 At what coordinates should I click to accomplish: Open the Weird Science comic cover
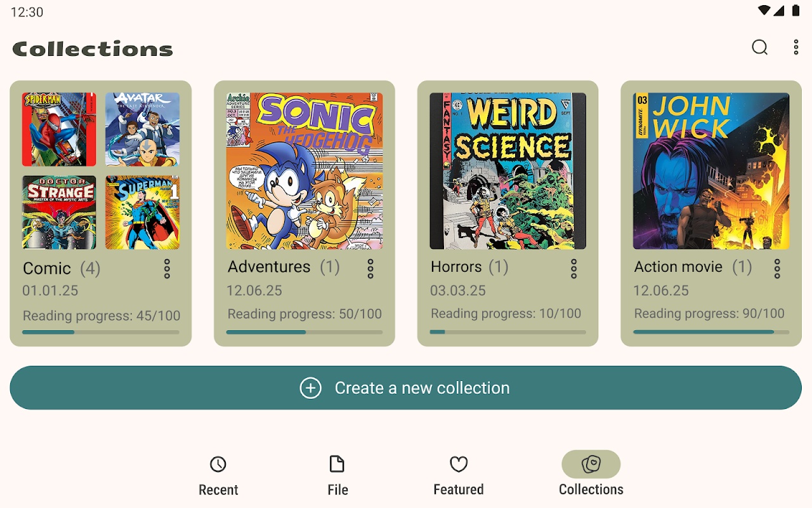(508, 171)
